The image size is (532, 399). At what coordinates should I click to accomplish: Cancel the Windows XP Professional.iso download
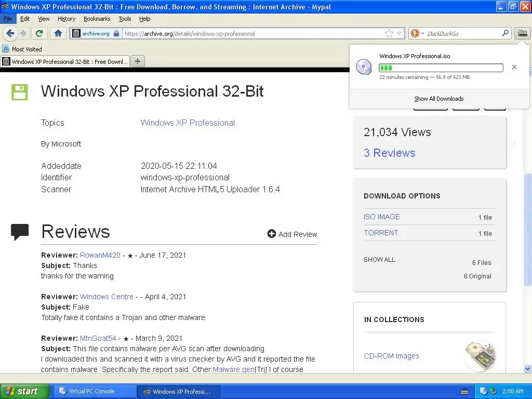(514, 67)
